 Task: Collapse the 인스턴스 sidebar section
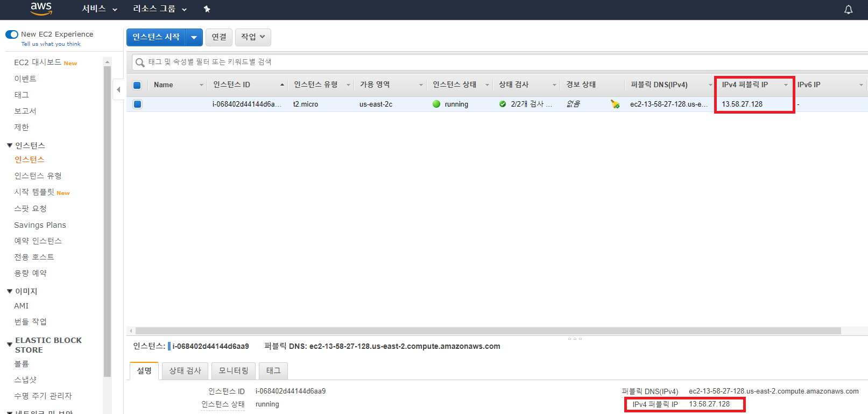pos(10,145)
